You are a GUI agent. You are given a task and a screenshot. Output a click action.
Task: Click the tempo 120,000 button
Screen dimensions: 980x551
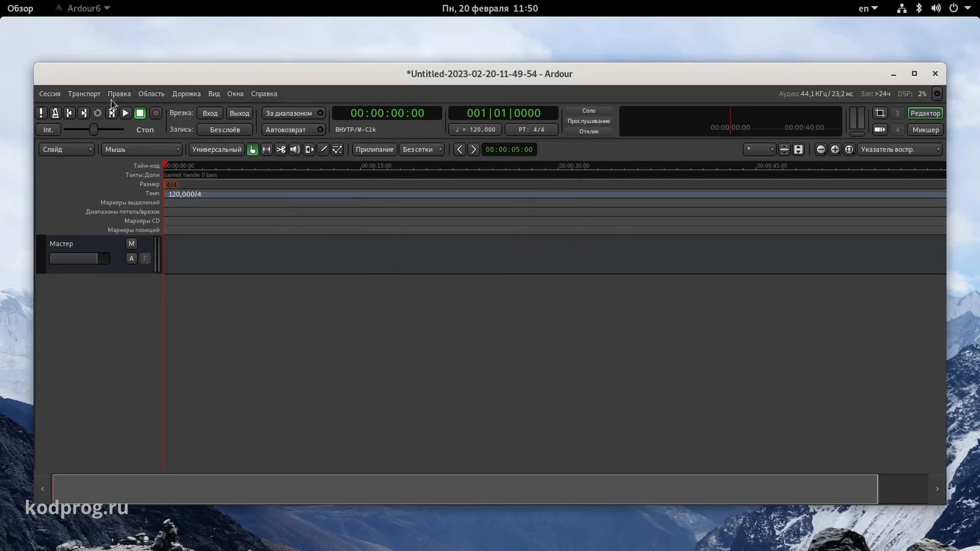coord(475,130)
